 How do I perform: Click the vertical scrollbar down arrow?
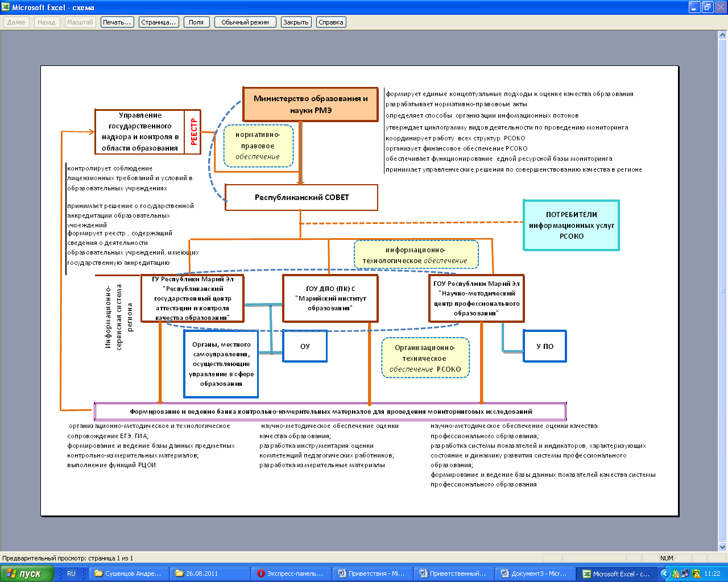click(723, 547)
